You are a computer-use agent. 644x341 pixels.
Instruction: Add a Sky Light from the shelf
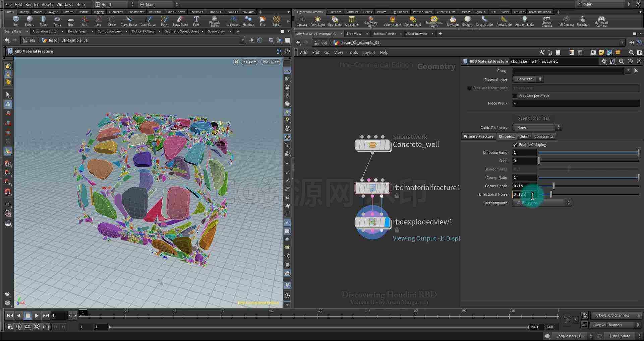point(453,21)
